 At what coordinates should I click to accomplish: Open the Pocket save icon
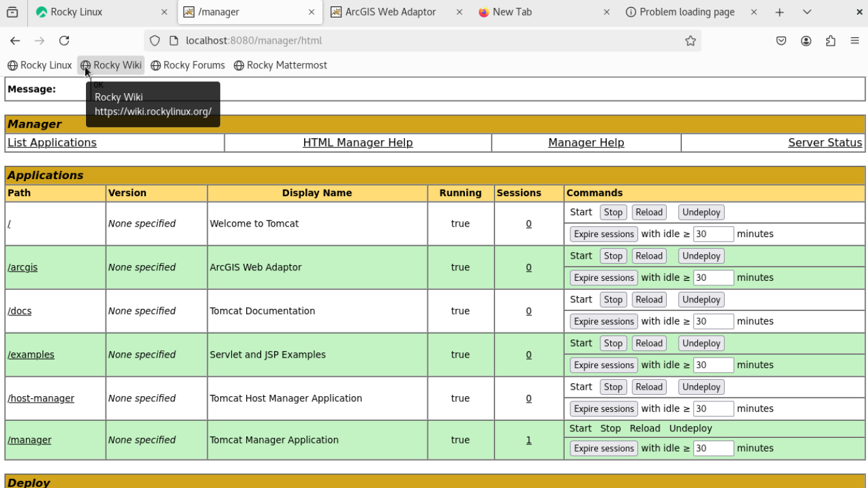[781, 40]
